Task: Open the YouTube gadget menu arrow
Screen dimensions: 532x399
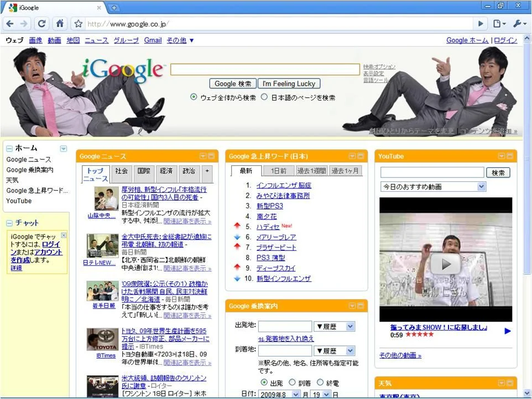Action: tap(502, 156)
